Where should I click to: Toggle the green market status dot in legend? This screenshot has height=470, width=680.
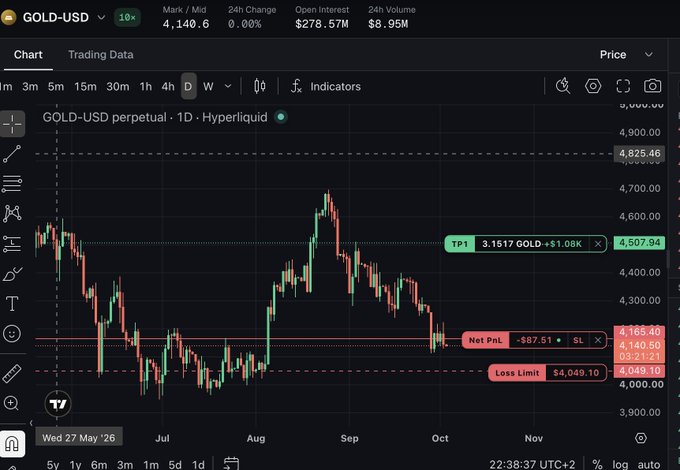click(281, 117)
